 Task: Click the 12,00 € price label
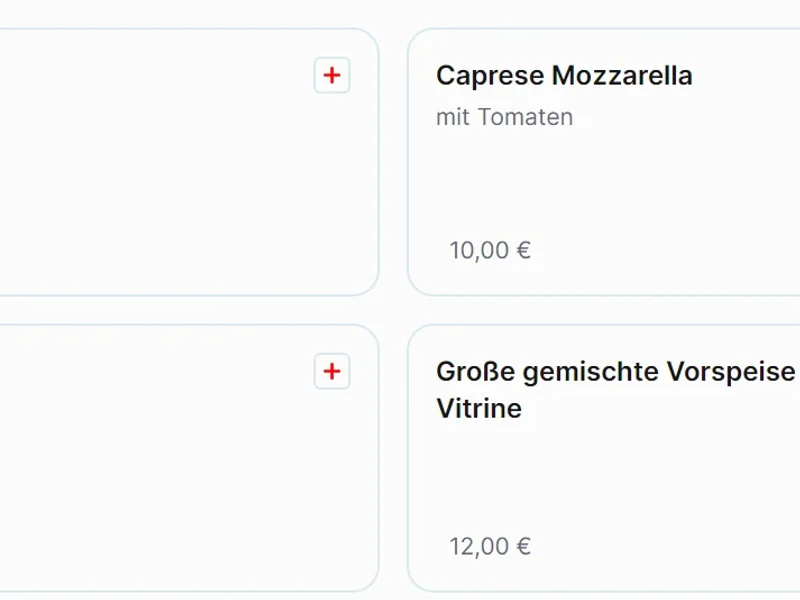coord(490,547)
